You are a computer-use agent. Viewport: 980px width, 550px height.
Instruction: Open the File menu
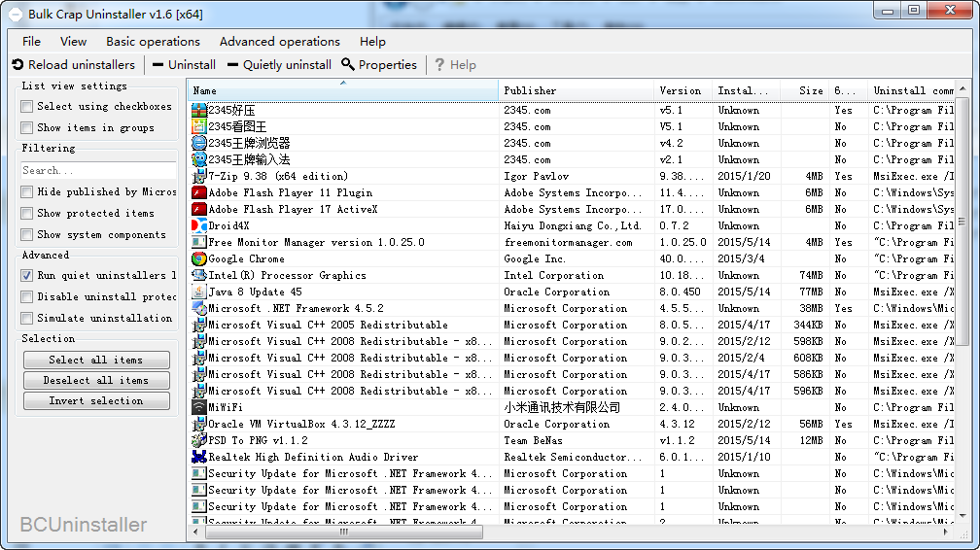[31, 41]
